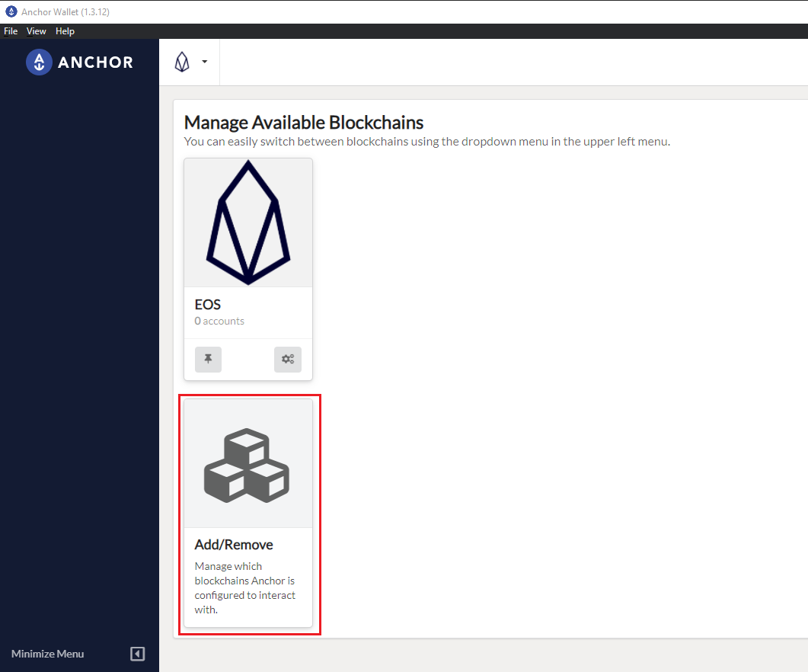808x672 pixels.
Task: Open EOS blockchain settings gears
Action: click(288, 359)
